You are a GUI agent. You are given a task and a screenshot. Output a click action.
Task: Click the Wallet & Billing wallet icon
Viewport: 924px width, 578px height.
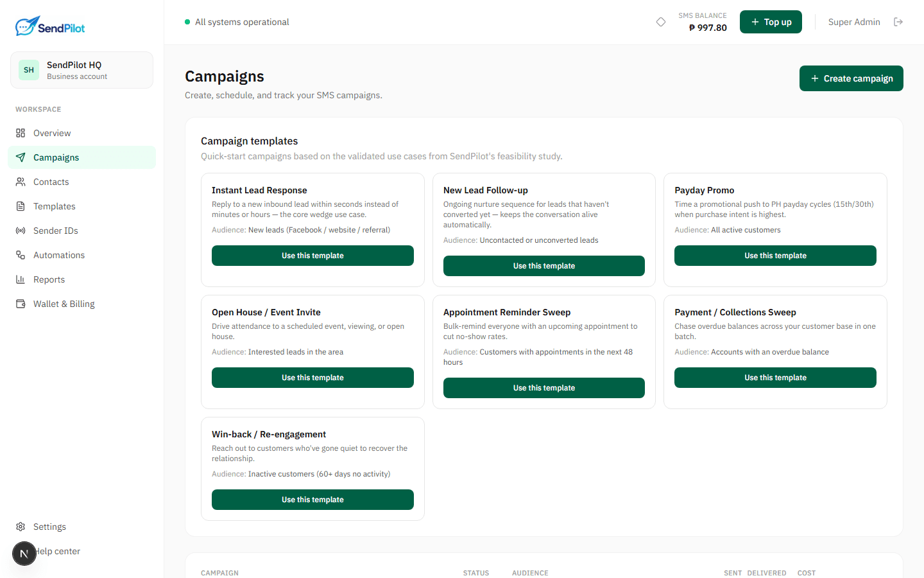21,304
